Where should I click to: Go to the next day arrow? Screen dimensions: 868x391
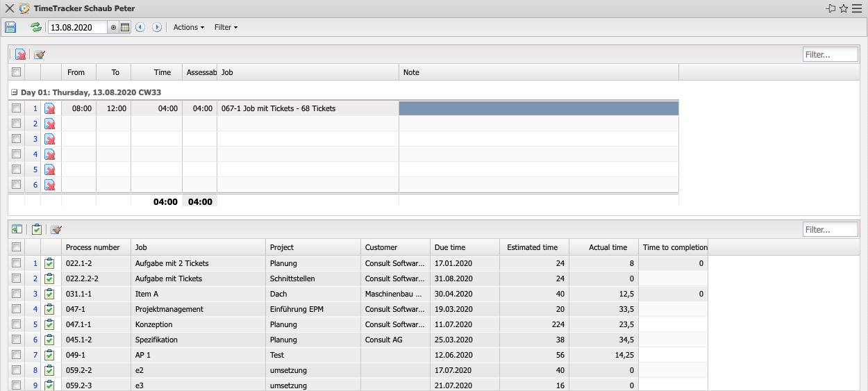point(157,27)
